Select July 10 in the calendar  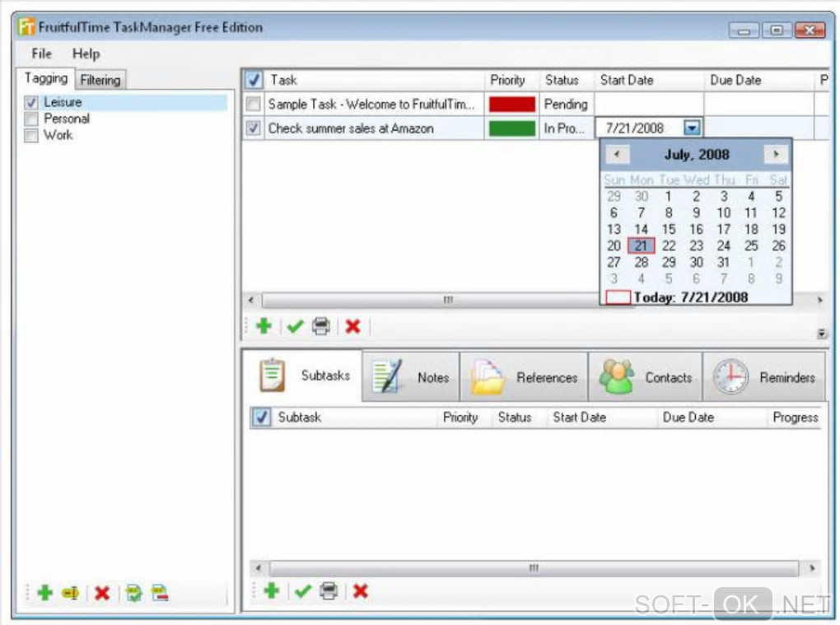pos(723,213)
